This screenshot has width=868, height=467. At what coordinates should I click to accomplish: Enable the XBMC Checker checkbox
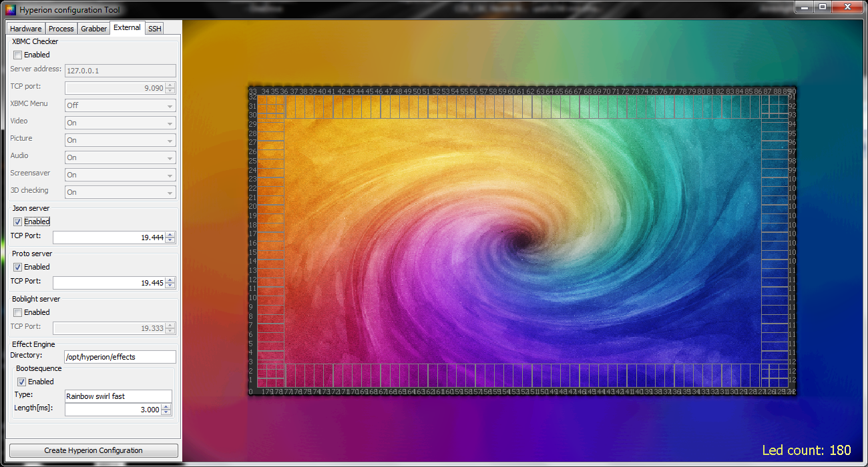coord(17,55)
